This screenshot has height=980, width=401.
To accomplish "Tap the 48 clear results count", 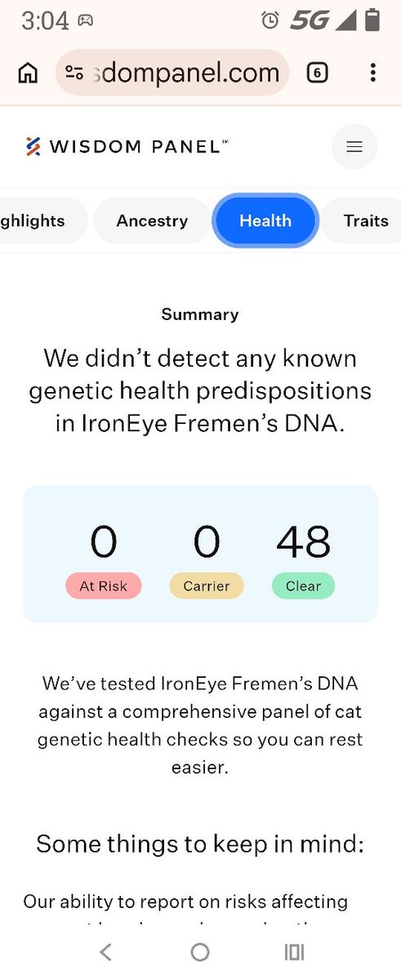I will point(303,542).
